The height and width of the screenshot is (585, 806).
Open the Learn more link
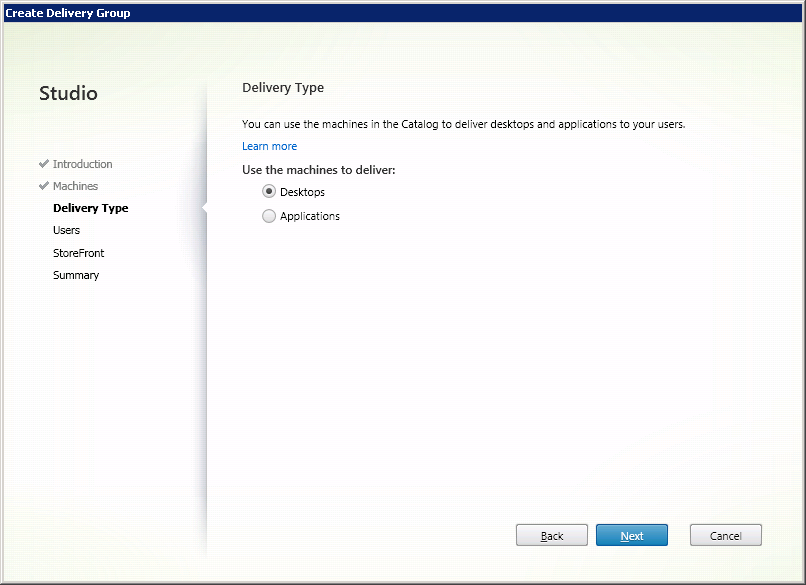269,146
